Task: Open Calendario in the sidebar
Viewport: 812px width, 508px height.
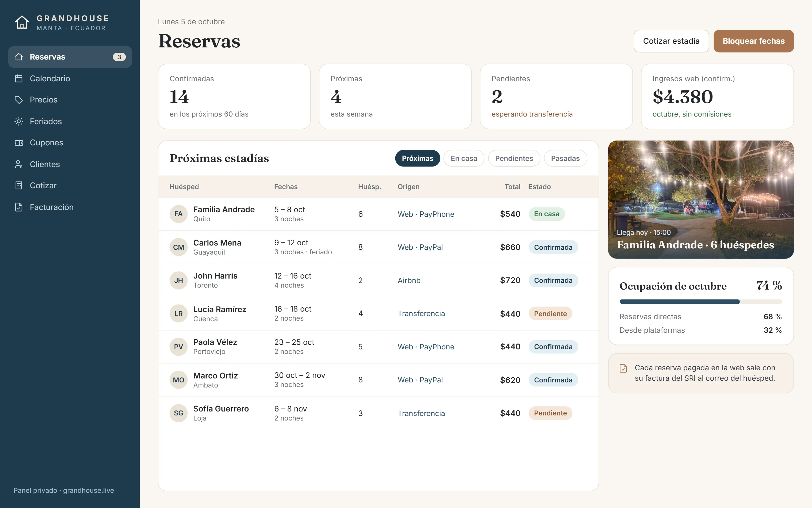Action: coord(70,78)
